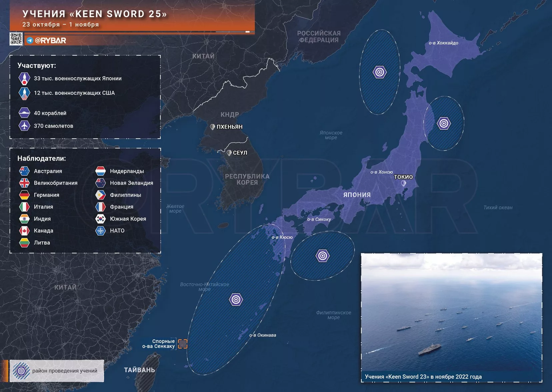Click the ТАЙВАНЬ label
This screenshot has width=552, height=392.
click(139, 370)
